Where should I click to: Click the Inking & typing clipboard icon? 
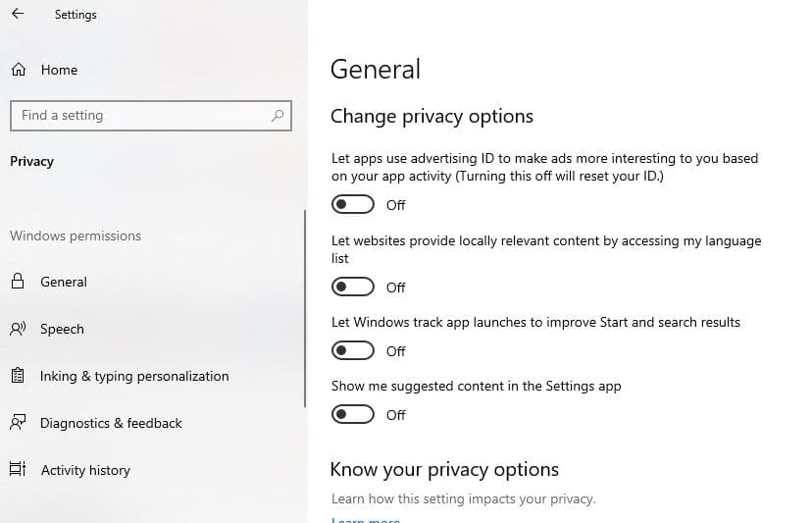coord(18,376)
